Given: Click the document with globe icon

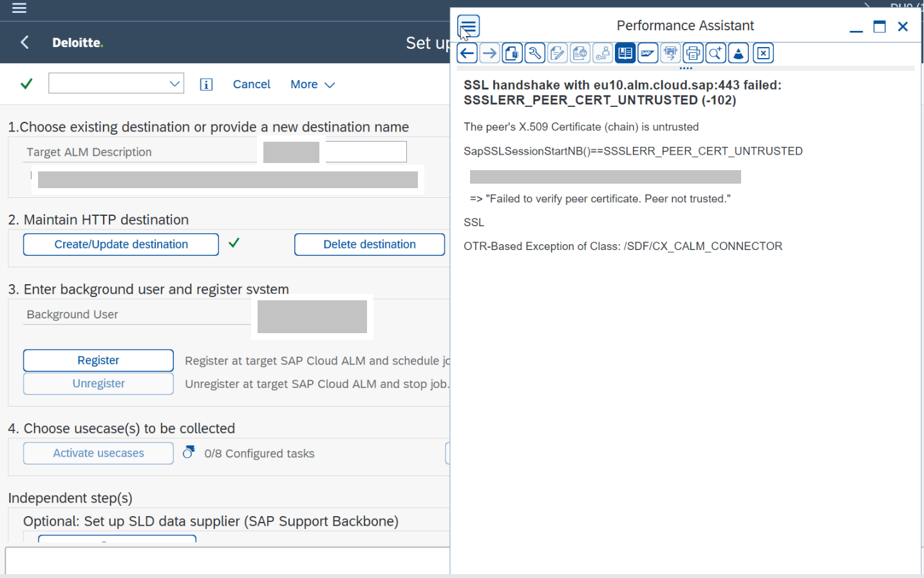Looking at the screenshot, I should tap(580, 53).
